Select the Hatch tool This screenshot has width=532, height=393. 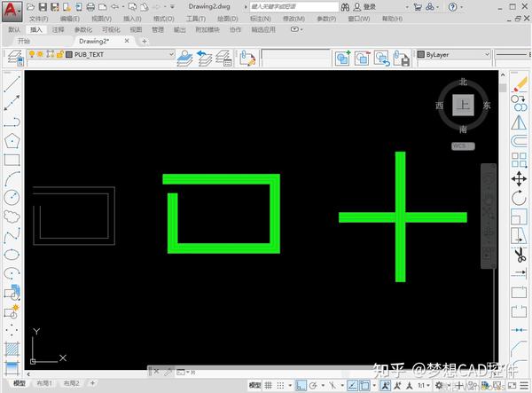point(12,349)
